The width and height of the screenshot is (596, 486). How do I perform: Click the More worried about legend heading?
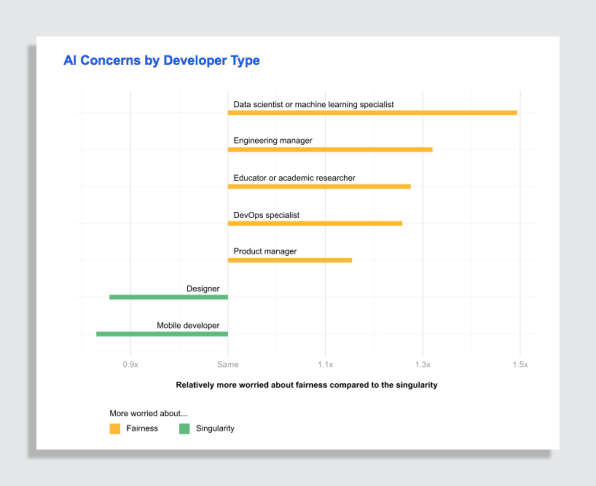pos(148,413)
